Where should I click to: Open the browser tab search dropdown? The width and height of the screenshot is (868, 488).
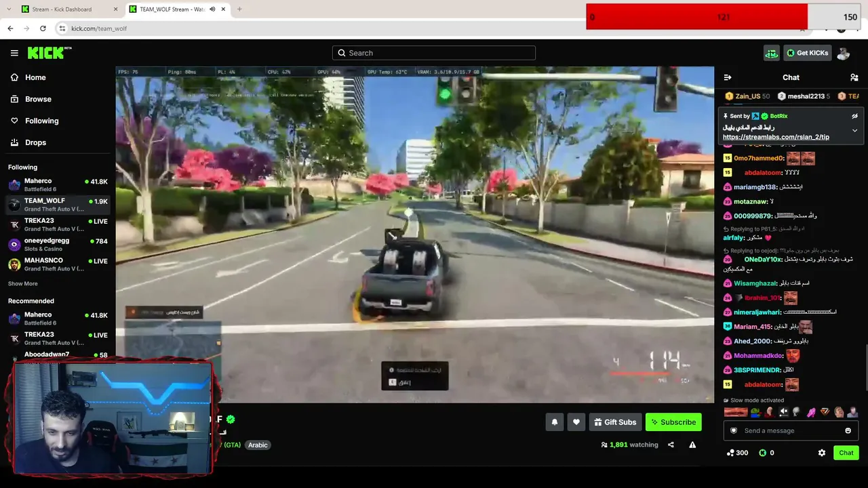point(8,9)
